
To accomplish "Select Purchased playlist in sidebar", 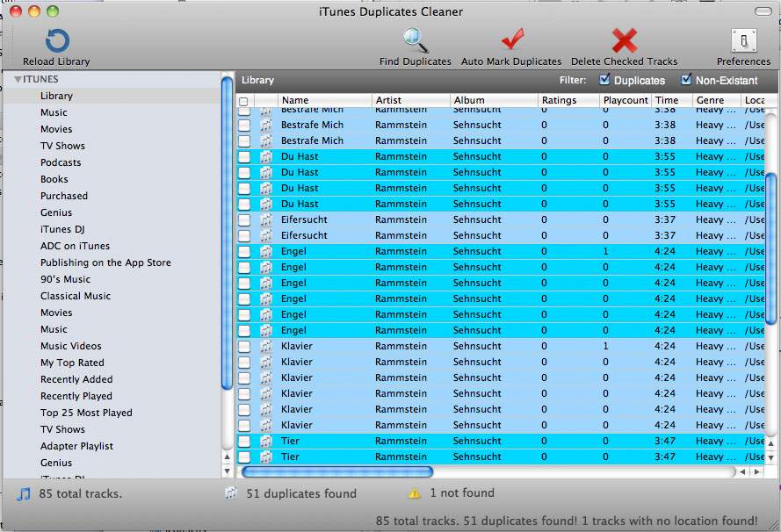I will (x=64, y=196).
